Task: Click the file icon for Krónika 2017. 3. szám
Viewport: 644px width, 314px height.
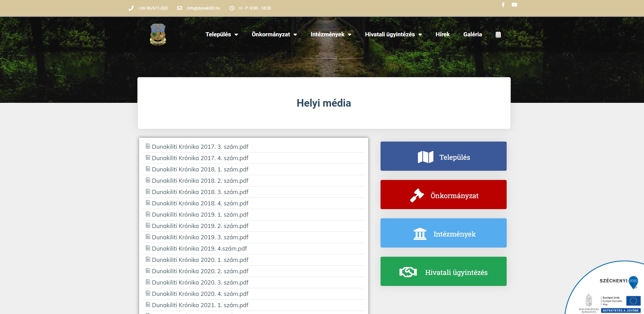Action: coord(148,146)
